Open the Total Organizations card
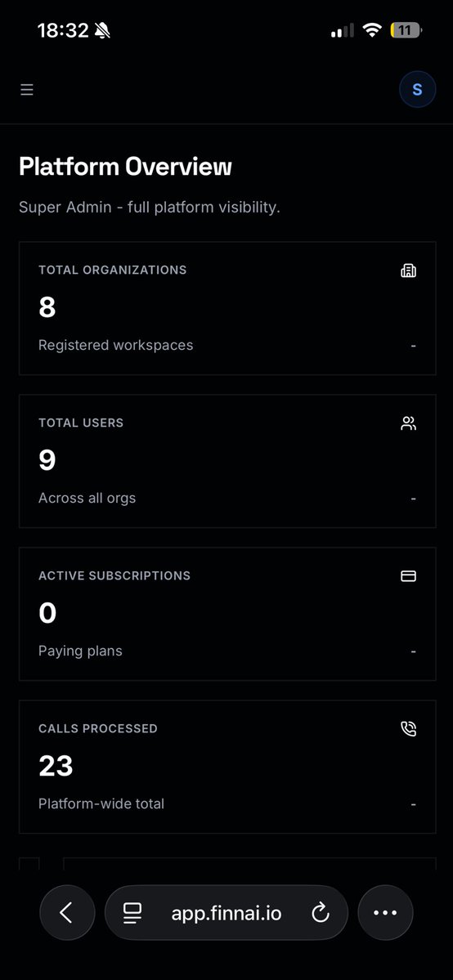The image size is (453, 980). [227, 308]
